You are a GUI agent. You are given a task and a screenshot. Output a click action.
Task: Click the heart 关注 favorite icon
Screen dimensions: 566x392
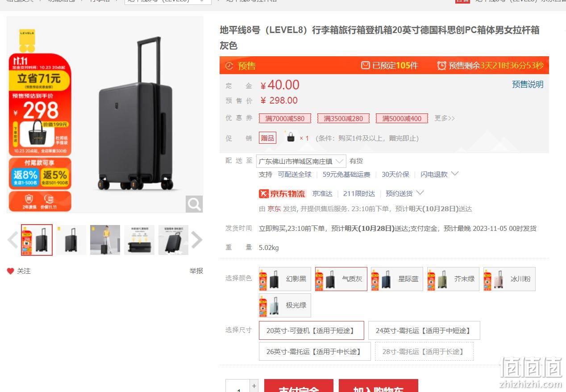click(10, 271)
